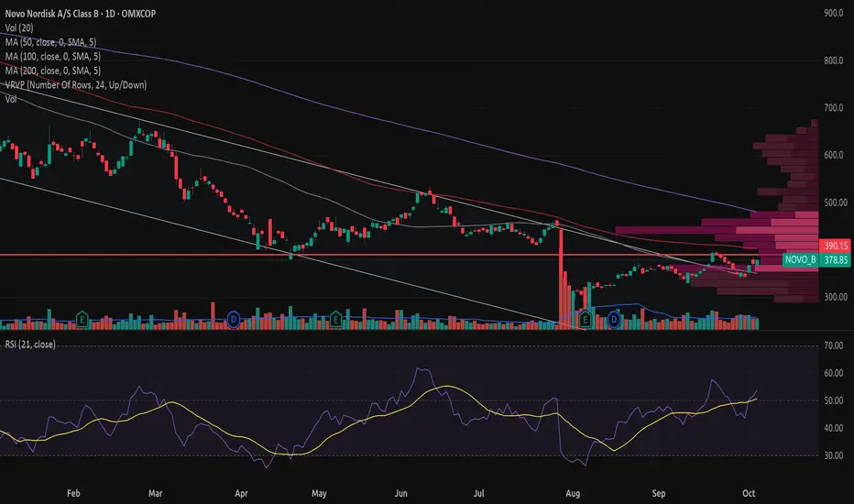
Task: Select the MA (100, close, 0, SMA, 5) legend
Action: 53,56
